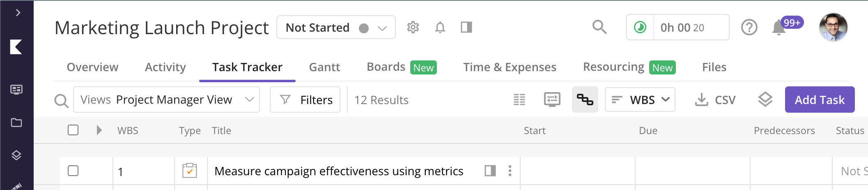The width and height of the screenshot is (868, 190).
Task: Open side panel for Measure campaign task
Action: 490,171
